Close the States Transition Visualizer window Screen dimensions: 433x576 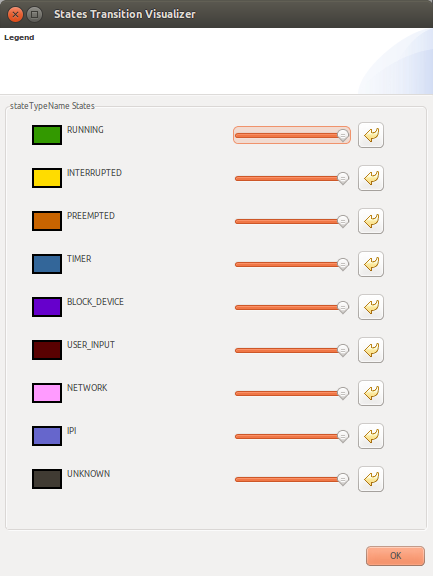15,14
